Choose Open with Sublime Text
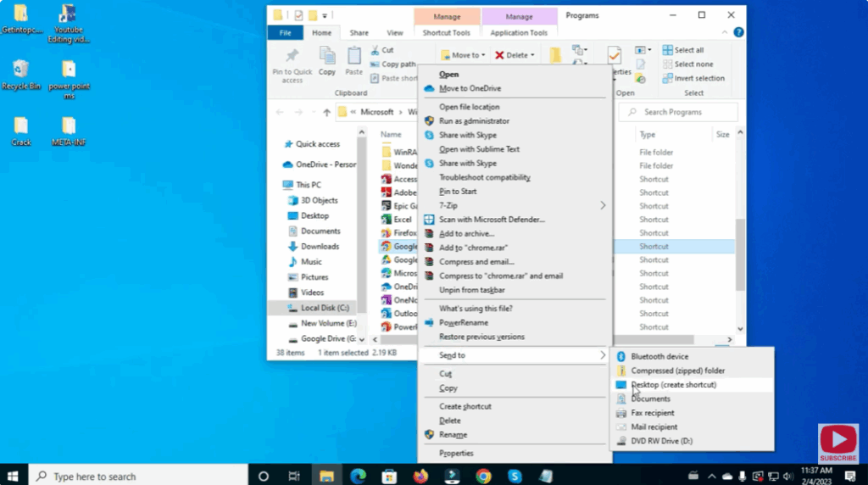Viewport: 868px width, 485px height. point(480,149)
